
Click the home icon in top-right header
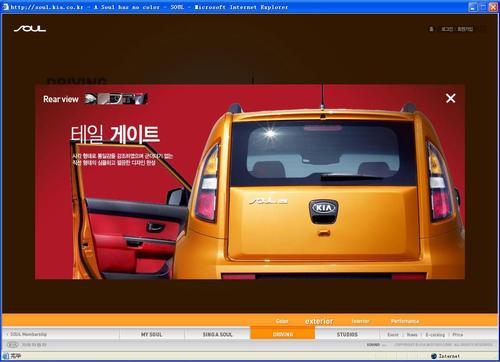tap(431, 29)
